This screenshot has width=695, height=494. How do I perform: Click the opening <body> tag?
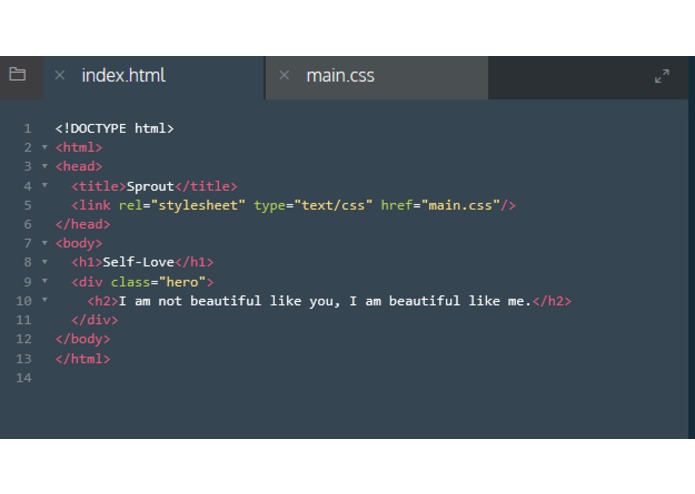(x=79, y=244)
